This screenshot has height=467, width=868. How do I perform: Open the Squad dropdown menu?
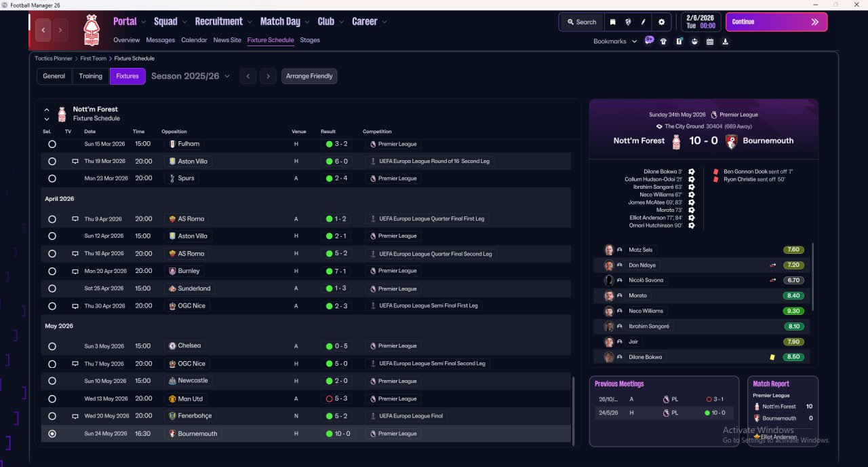click(x=170, y=22)
